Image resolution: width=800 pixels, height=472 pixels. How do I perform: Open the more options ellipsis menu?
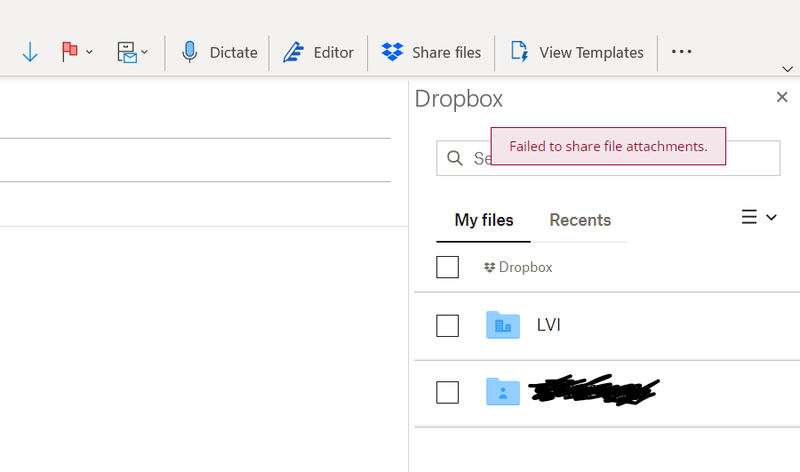681,52
